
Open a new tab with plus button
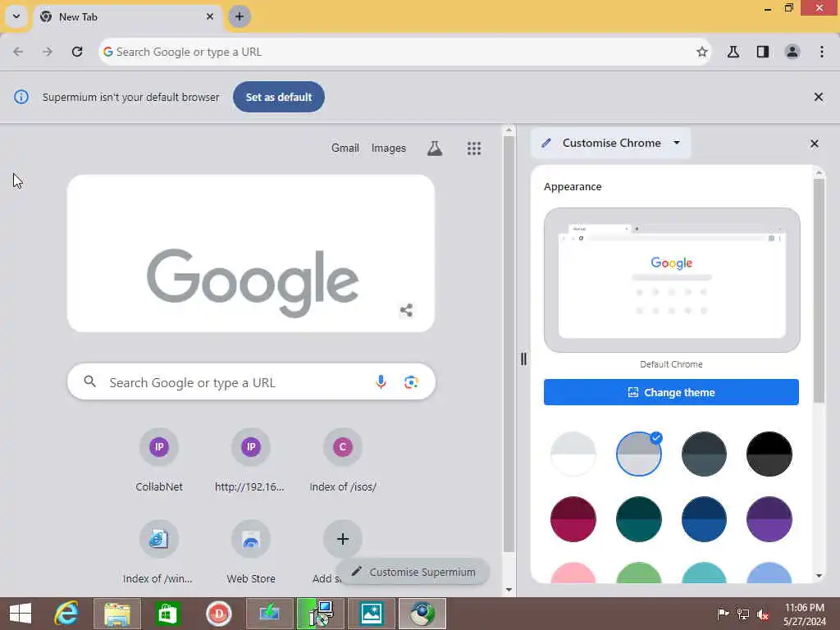tap(240, 16)
